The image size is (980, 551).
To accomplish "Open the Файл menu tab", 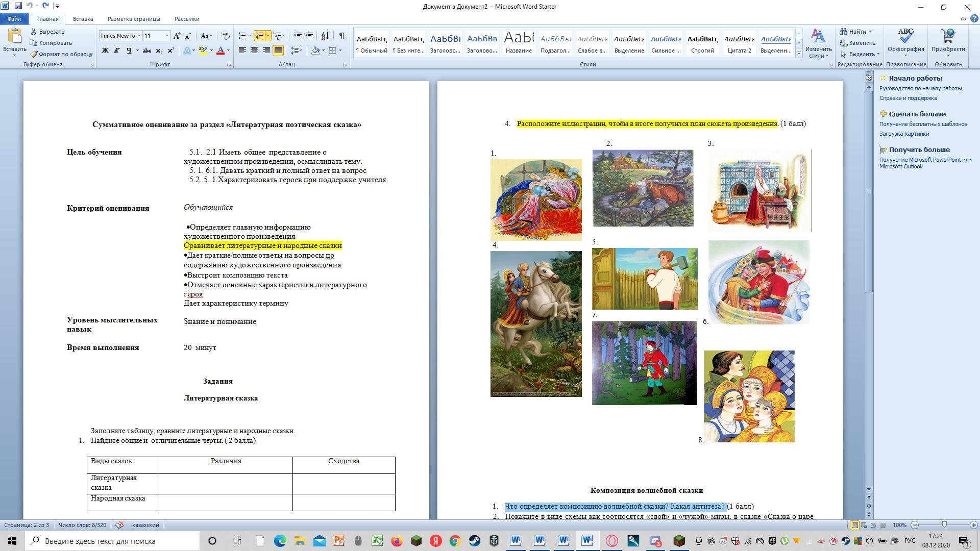I will coord(14,19).
